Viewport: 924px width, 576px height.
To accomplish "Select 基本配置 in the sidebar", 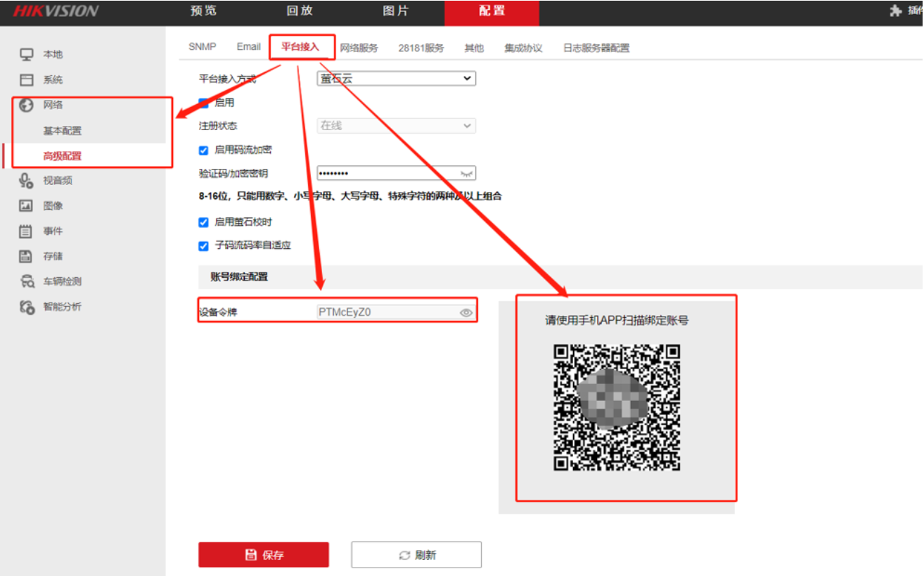I will [63, 131].
